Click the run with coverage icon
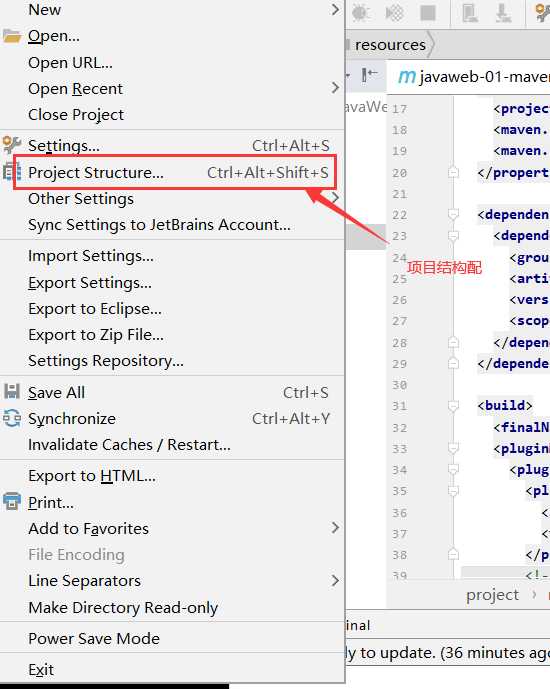This screenshot has height=689, width=550. tap(394, 13)
